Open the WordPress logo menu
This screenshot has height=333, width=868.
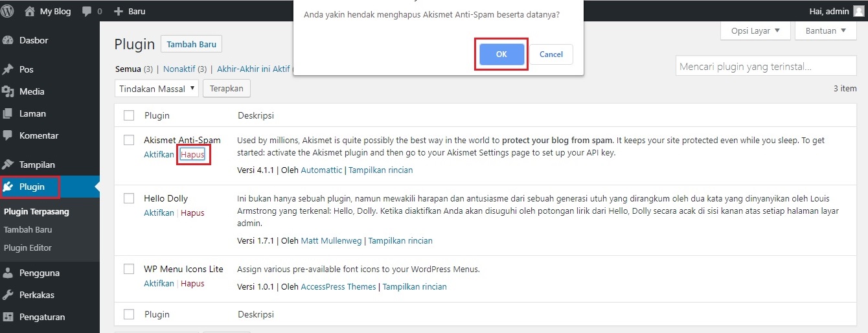[8, 11]
